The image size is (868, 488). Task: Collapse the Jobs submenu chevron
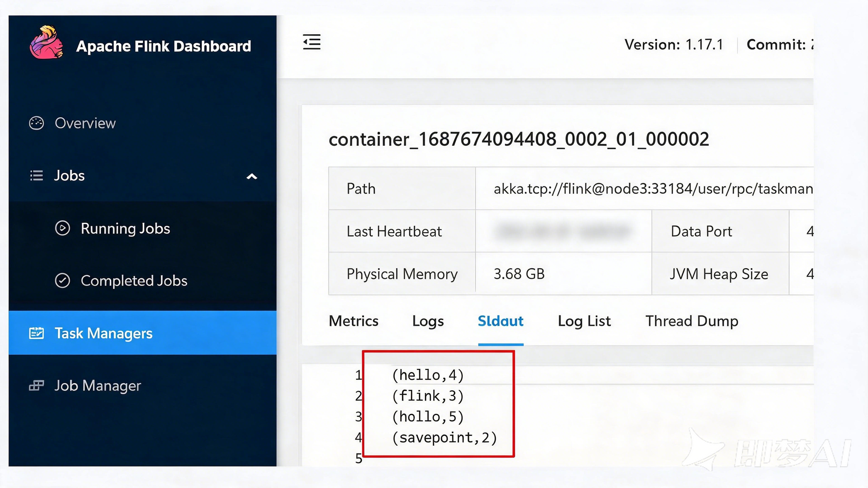pyautogui.click(x=252, y=176)
